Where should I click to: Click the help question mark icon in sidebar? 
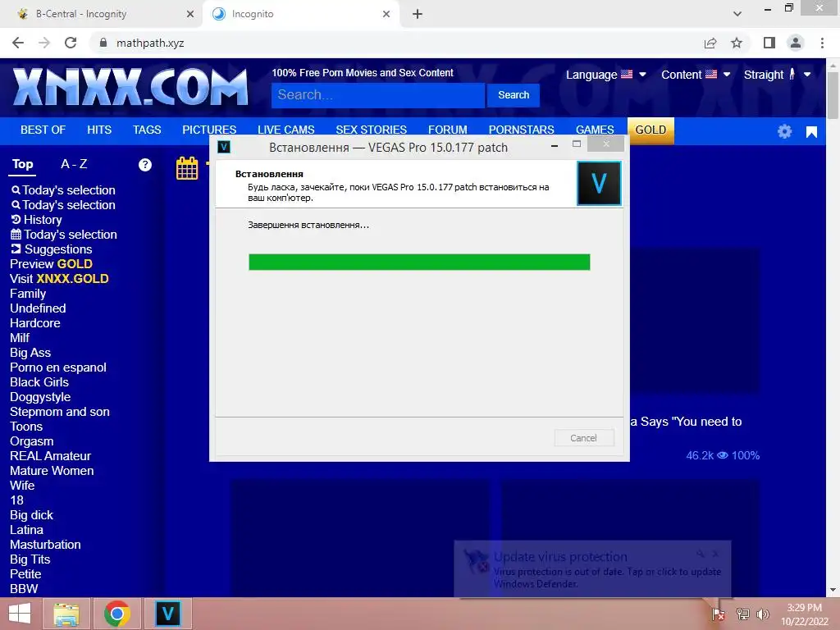tap(144, 164)
